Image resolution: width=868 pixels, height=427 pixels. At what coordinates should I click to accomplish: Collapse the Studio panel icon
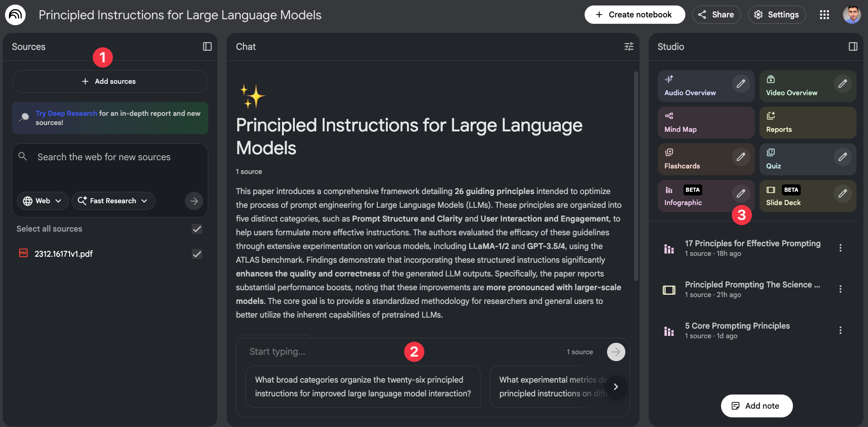click(x=853, y=47)
